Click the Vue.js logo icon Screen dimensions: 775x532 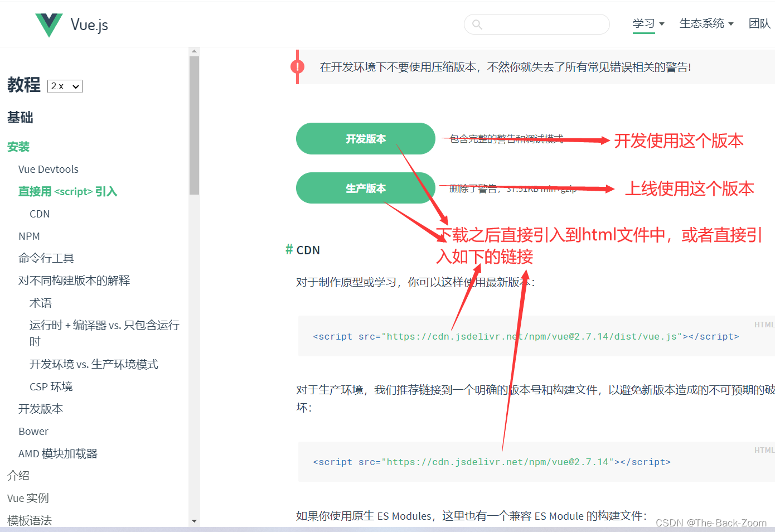(49, 25)
